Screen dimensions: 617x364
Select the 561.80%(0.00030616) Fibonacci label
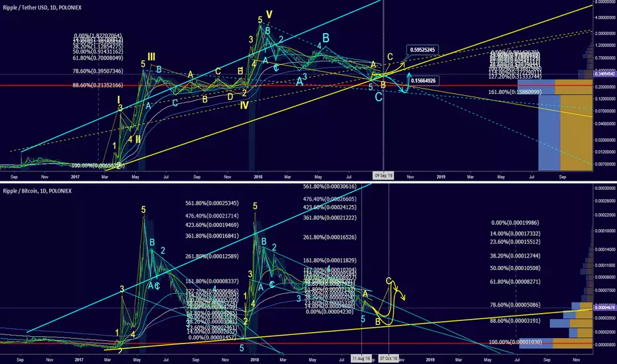[330, 187]
